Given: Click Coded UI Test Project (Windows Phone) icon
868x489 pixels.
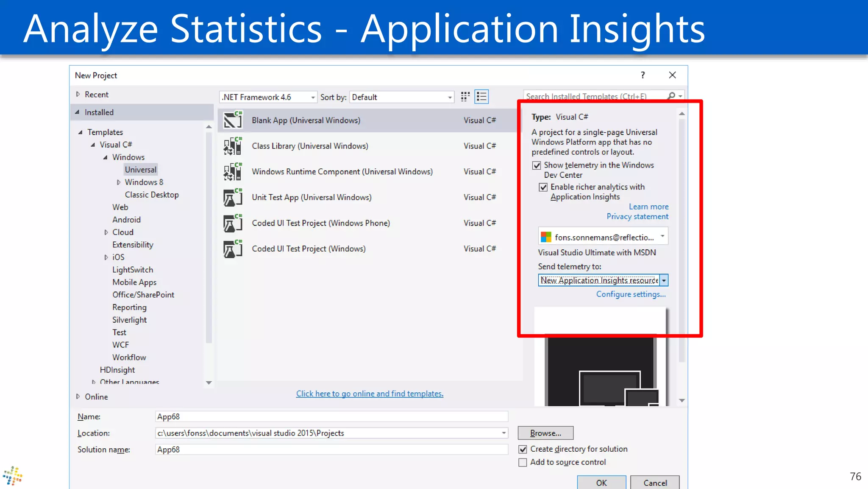Looking at the screenshot, I should (x=233, y=223).
